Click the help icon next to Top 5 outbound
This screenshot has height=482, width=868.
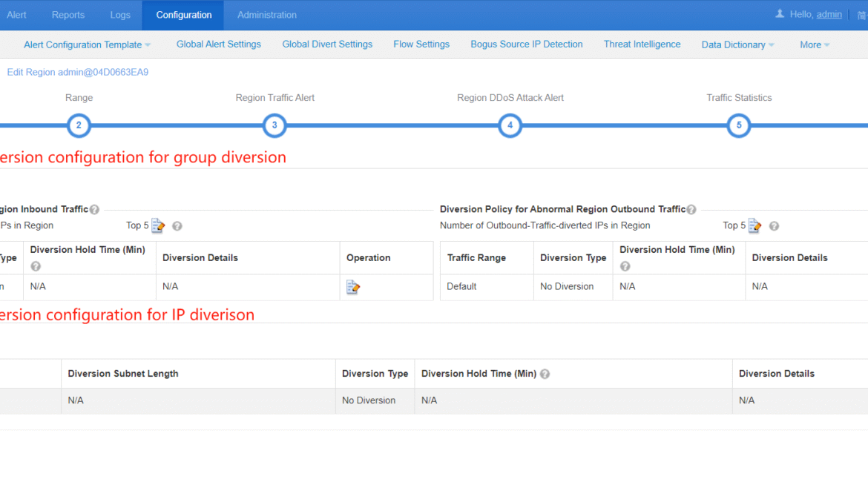click(x=774, y=225)
